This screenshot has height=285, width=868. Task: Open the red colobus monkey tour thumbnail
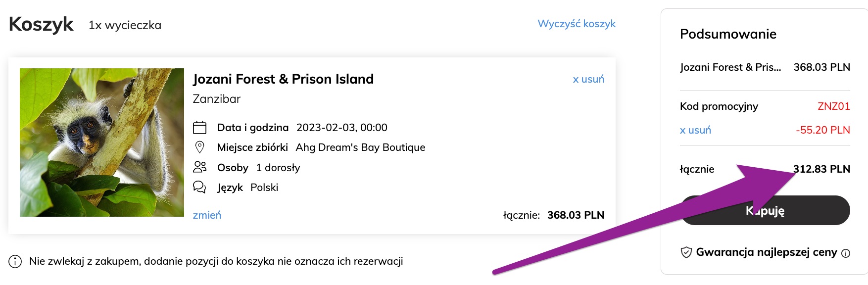pos(102,142)
